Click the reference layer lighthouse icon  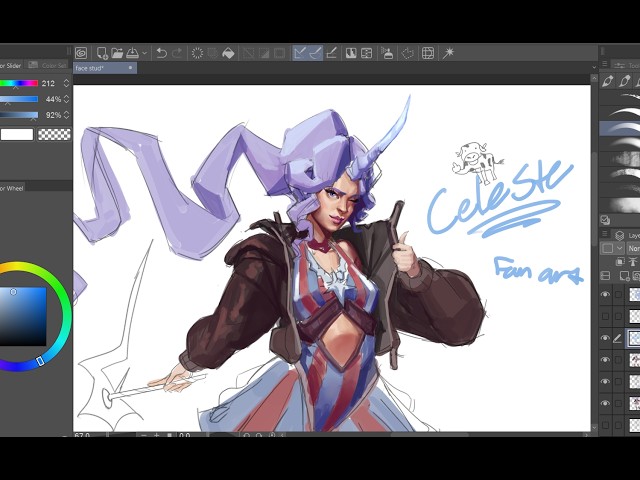pyautogui.click(x=633, y=262)
